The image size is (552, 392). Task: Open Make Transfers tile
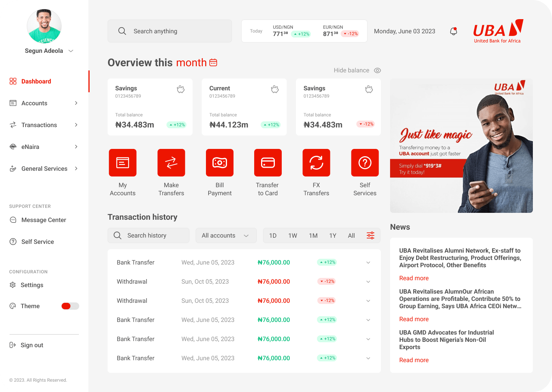pos(171,163)
